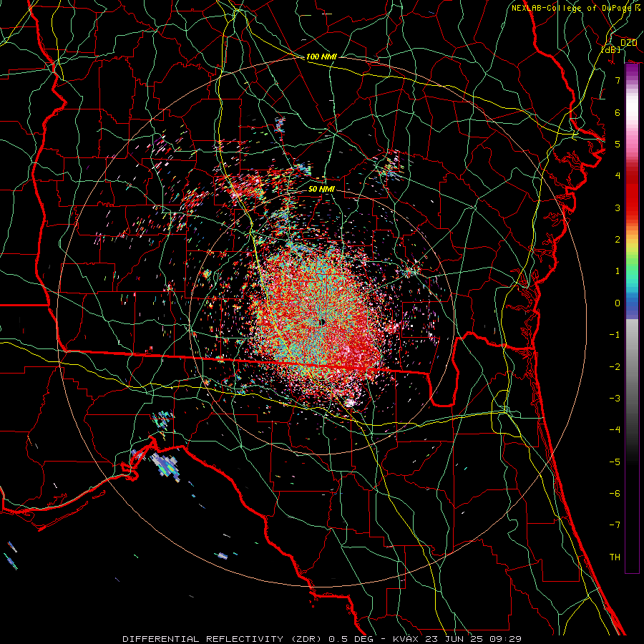The height and width of the screenshot is (644, 644).
Task: Click the vertical ZDR color scale bar
Action: click(632, 318)
